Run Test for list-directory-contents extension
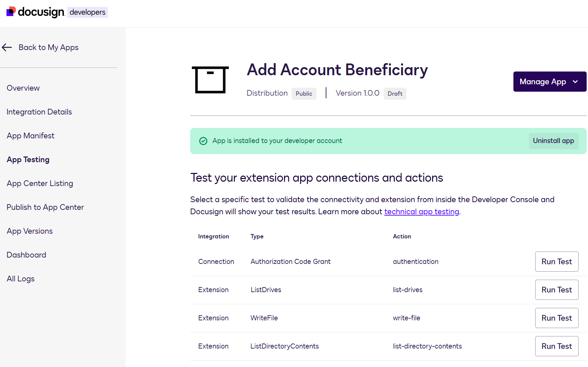588x367 pixels. 556,346
